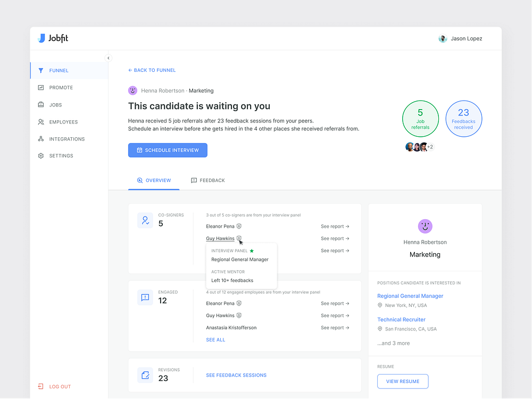Switch to the Feedback tab
This screenshot has width=532, height=399.
(208, 180)
